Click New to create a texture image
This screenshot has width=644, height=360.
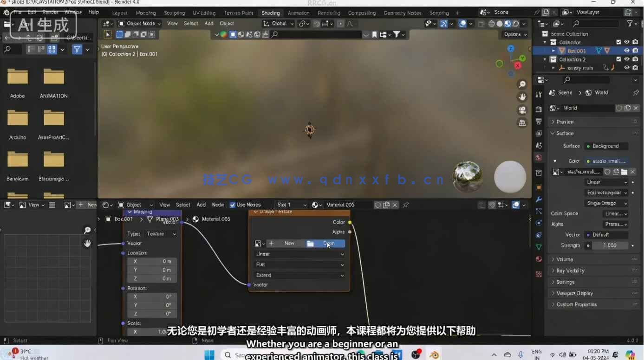pos(289,243)
